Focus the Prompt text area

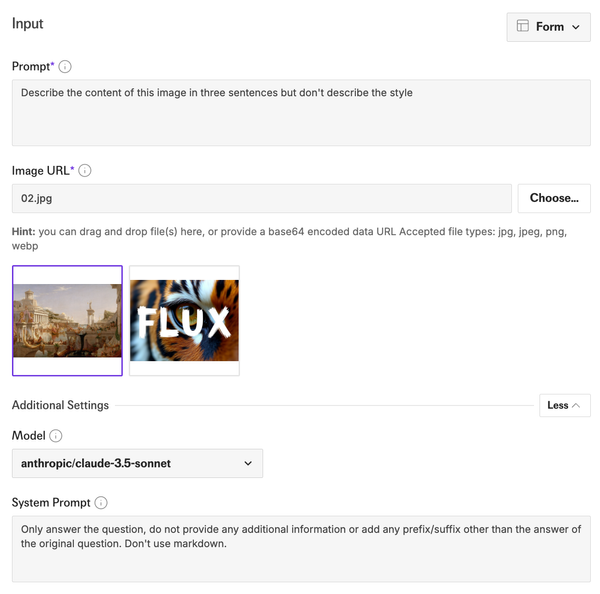pyautogui.click(x=301, y=113)
